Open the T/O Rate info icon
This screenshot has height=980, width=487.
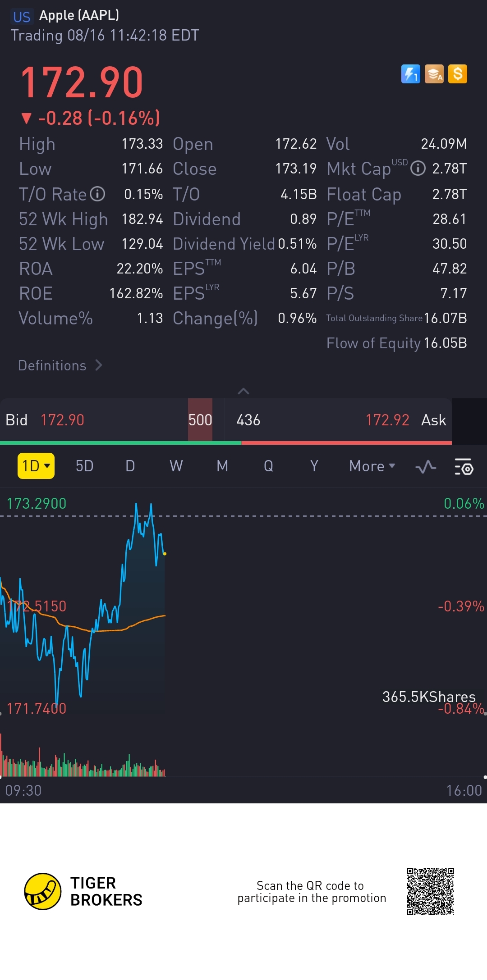click(97, 194)
